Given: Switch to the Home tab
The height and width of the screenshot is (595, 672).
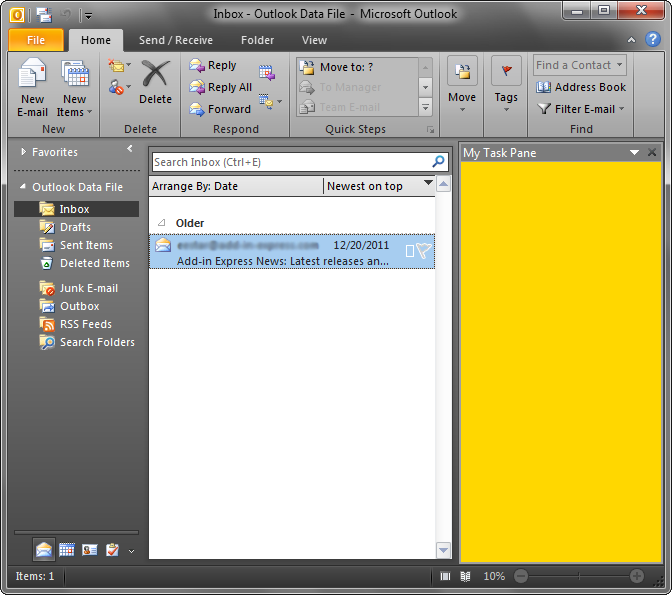Looking at the screenshot, I should pyautogui.click(x=96, y=40).
